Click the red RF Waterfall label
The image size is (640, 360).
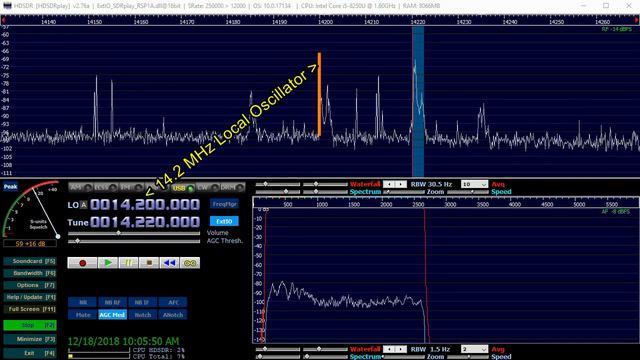(x=365, y=184)
